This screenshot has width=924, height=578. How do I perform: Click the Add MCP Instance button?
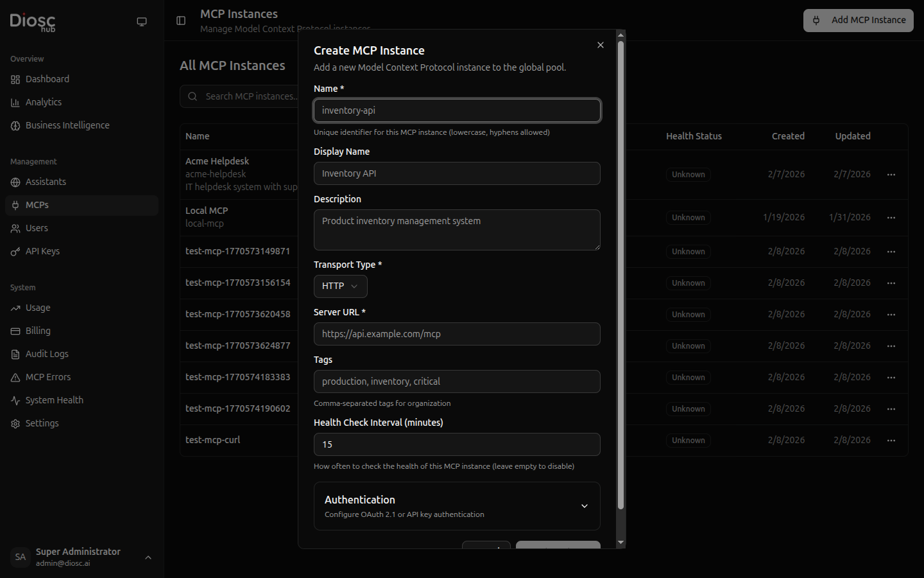tap(858, 20)
